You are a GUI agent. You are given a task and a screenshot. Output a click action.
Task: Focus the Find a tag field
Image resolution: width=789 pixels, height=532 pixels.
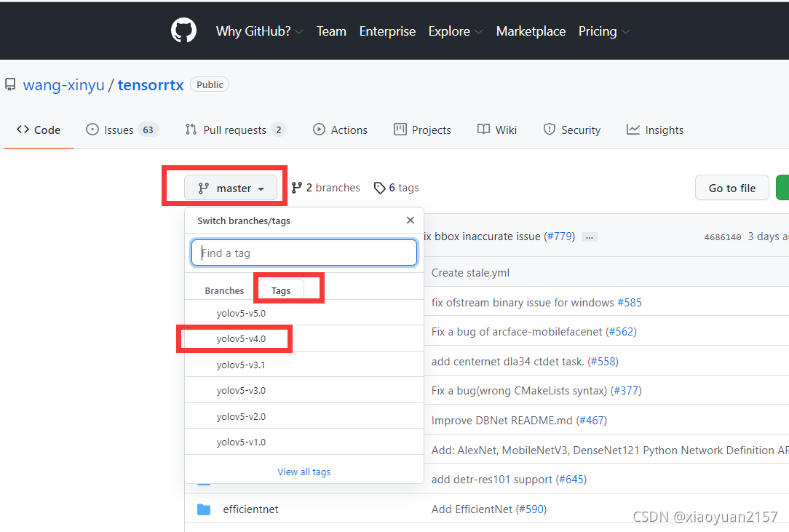304,253
